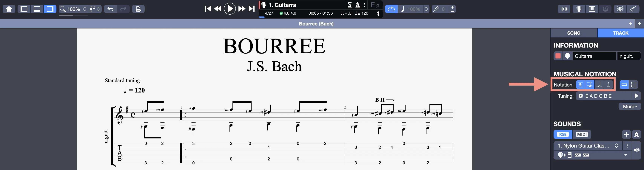The height and width of the screenshot is (170, 644).
Task: Play the tuning with the arrow button
Action: 636,96
